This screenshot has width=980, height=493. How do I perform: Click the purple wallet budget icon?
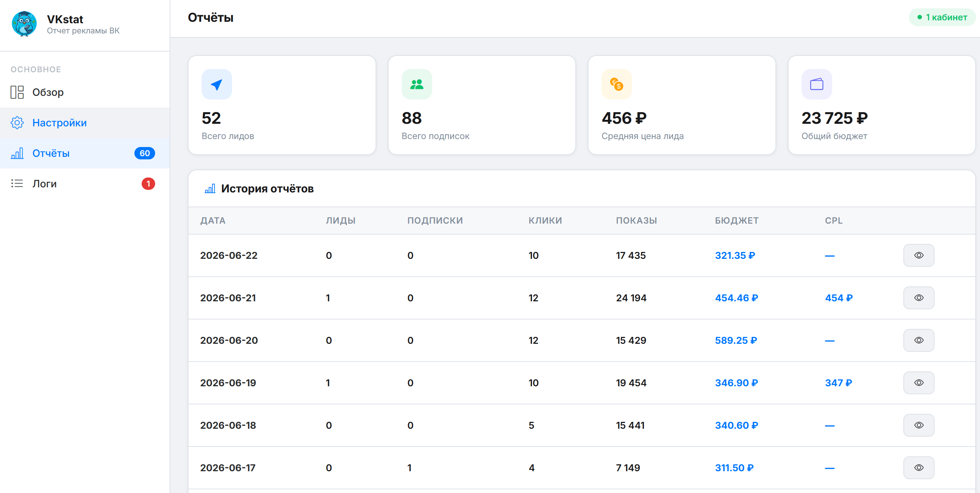coord(817,84)
